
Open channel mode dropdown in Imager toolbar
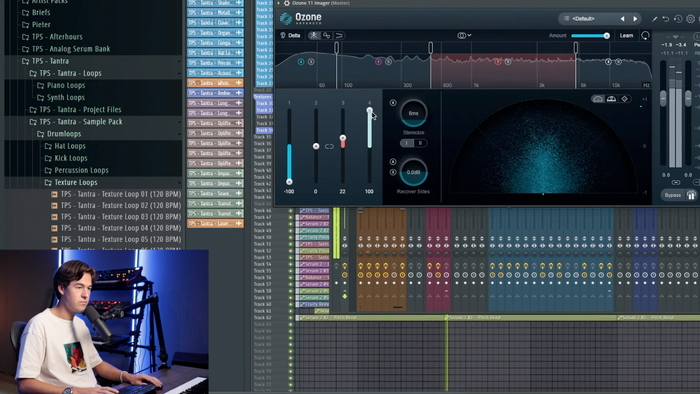464,35
